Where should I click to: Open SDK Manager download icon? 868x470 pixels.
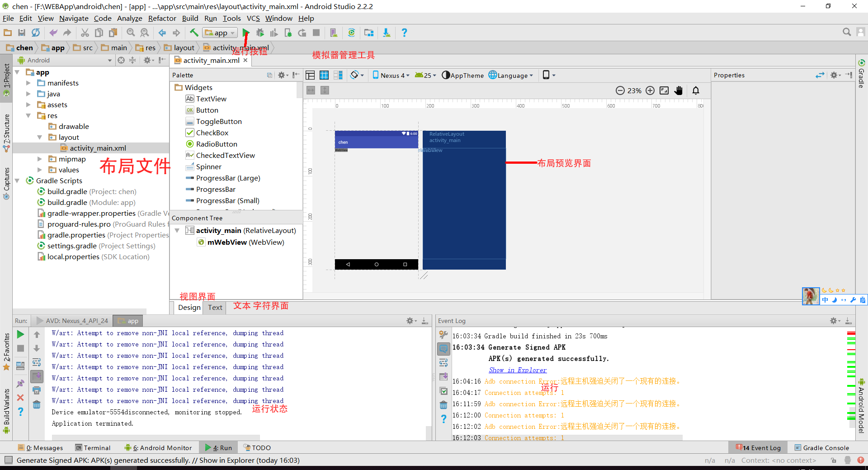tap(387, 33)
